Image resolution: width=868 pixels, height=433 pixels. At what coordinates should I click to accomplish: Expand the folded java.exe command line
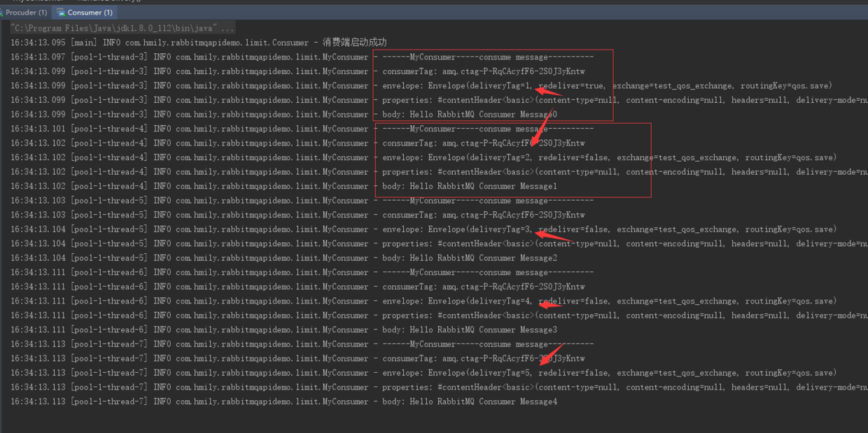pyautogui.click(x=123, y=28)
